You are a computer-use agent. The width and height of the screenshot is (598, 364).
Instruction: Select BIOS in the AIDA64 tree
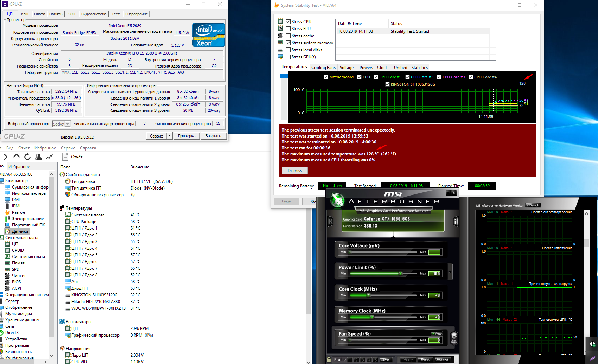(x=16, y=282)
